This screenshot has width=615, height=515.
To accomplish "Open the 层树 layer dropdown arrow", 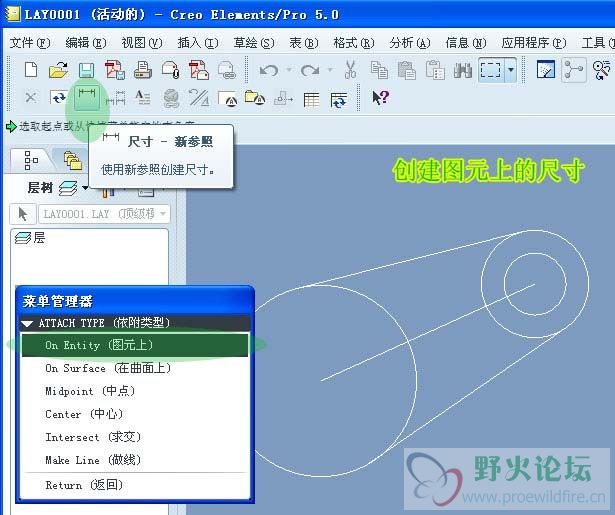I will pos(85,188).
